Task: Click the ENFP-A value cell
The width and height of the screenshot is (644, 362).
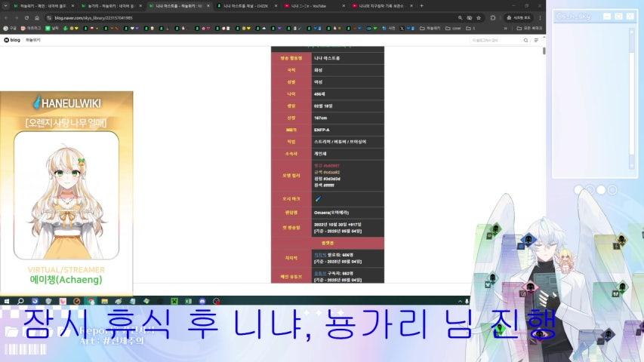Action: click(348, 130)
